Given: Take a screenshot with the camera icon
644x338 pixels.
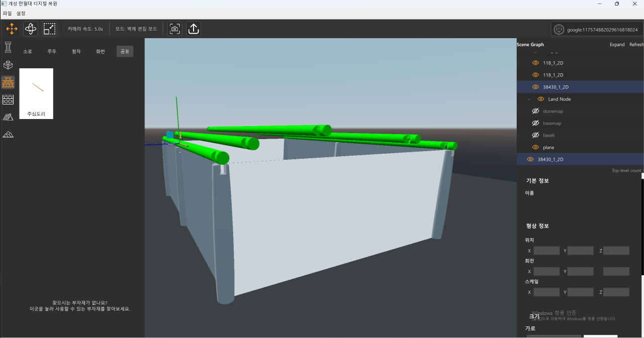Looking at the screenshot, I should 174,29.
